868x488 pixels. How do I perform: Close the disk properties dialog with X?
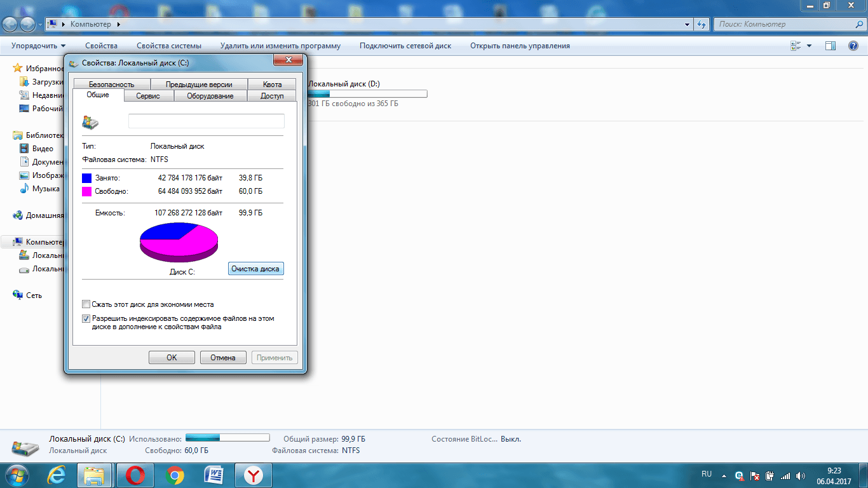tap(287, 60)
